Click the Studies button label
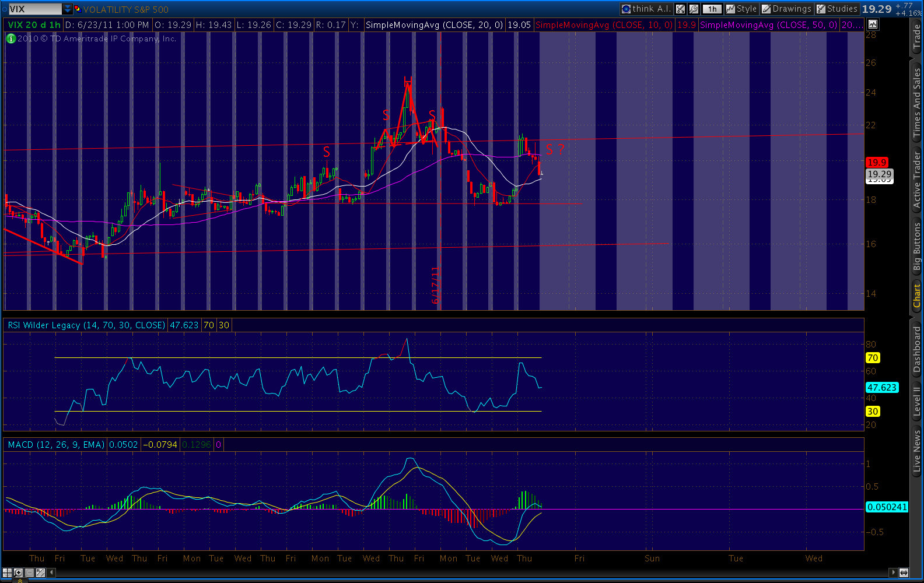This screenshot has width=924, height=583. pos(842,9)
